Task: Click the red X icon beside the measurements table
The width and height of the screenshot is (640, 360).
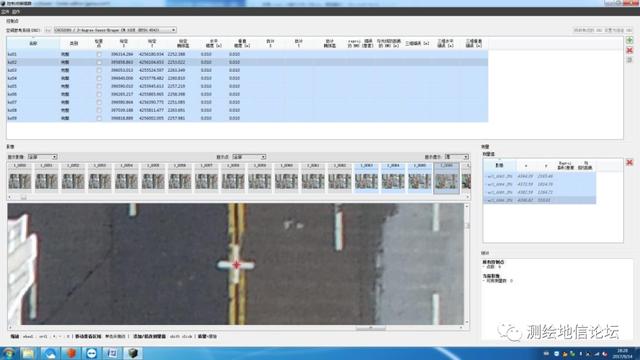Action: pyautogui.click(x=629, y=162)
